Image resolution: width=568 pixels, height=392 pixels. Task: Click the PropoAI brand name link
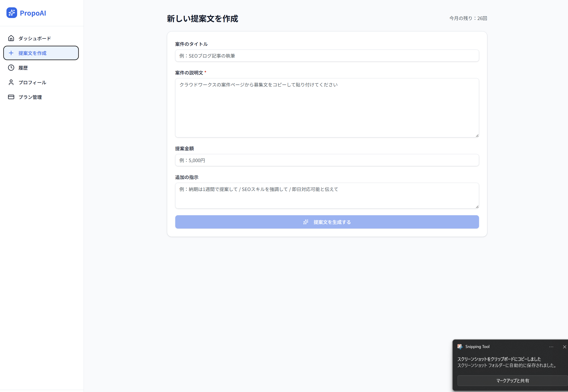tap(33, 13)
